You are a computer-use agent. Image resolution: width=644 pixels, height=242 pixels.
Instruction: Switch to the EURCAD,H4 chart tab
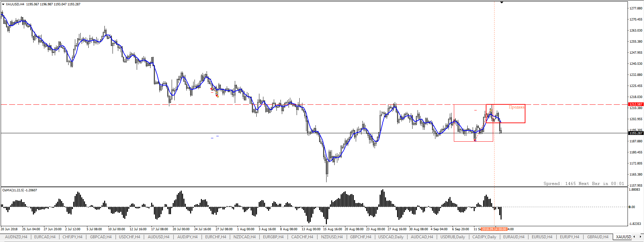(45, 237)
